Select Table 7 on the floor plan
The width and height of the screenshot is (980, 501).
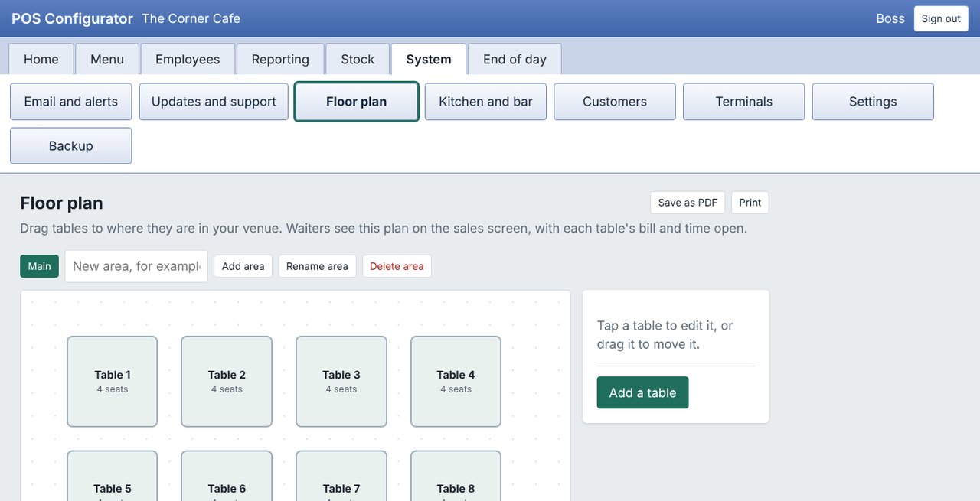click(x=341, y=476)
